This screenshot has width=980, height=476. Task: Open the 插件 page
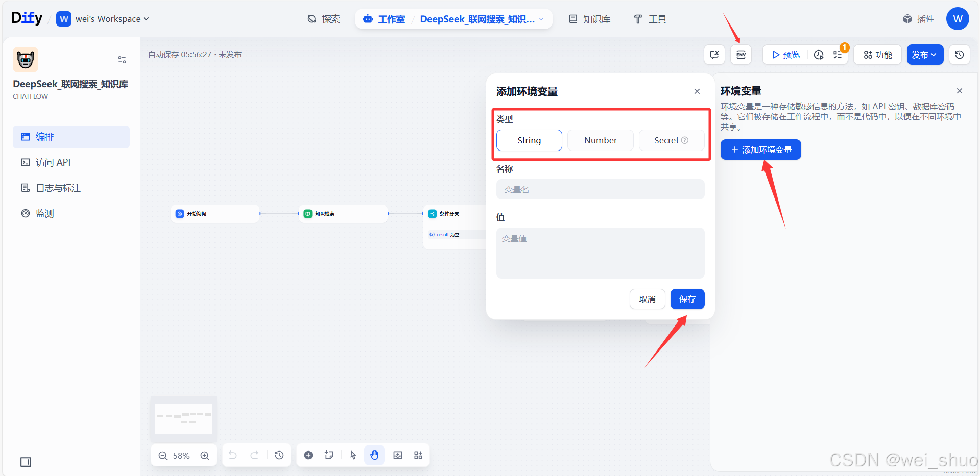click(x=918, y=19)
